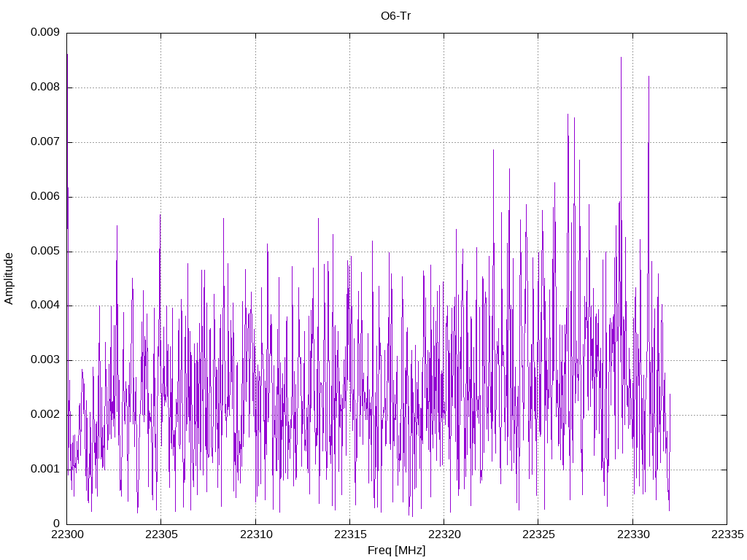Click x-axis tick label 22330

tap(633, 534)
